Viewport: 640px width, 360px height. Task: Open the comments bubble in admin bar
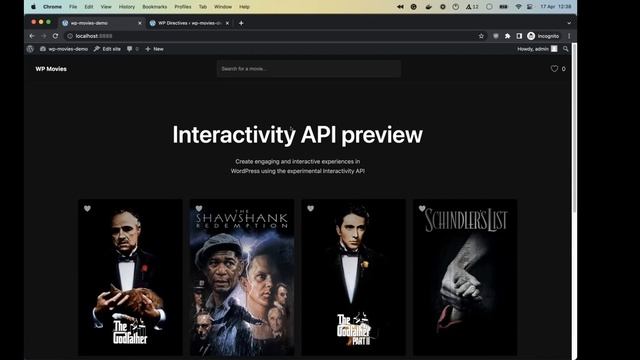tap(132, 49)
